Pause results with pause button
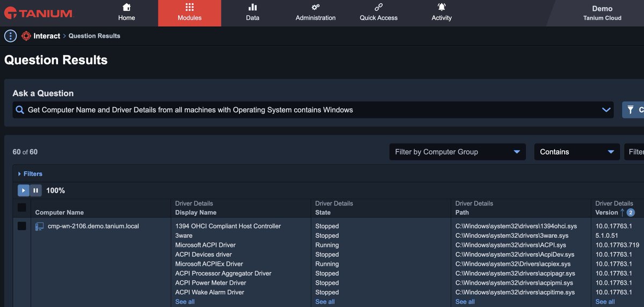This screenshot has height=307, width=644. click(35, 191)
